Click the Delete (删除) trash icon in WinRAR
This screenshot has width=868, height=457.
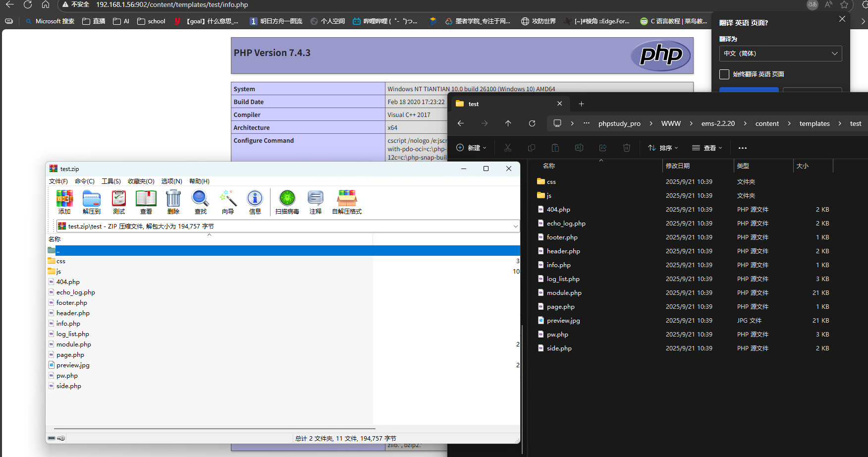173,202
